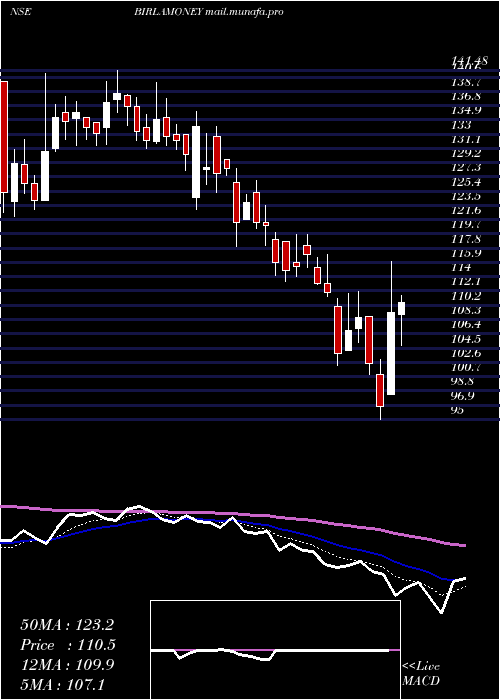Select the 115.9 price axis label
Image resolution: width=500 pixels, height=700 pixels.
click(x=466, y=254)
